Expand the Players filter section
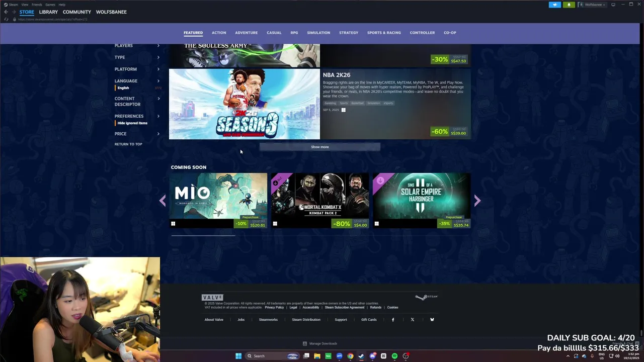Image resolution: width=644 pixels, height=362 pixels. (x=137, y=46)
